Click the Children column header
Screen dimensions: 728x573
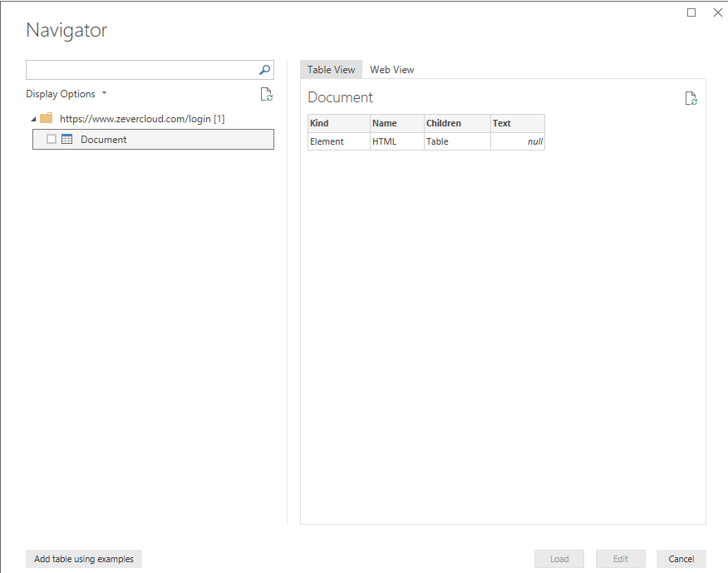point(457,123)
